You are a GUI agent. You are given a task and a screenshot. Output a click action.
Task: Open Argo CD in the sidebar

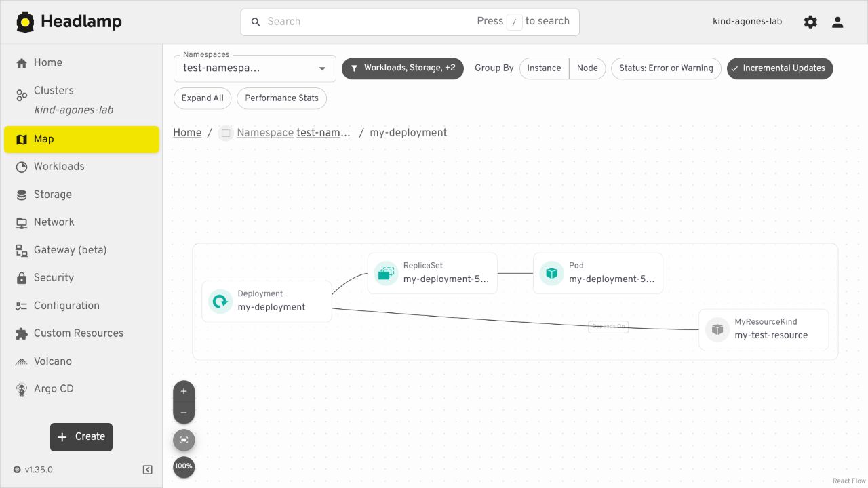click(x=81, y=389)
